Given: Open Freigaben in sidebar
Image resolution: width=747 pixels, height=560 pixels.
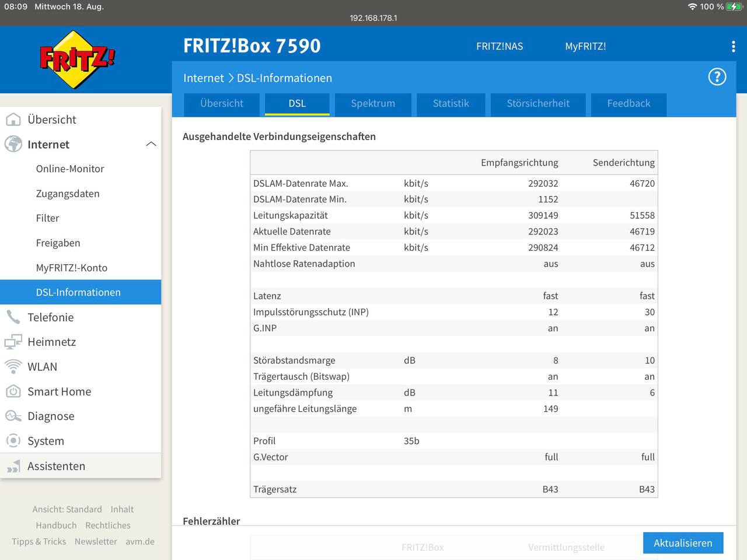Looking at the screenshot, I should (58, 243).
